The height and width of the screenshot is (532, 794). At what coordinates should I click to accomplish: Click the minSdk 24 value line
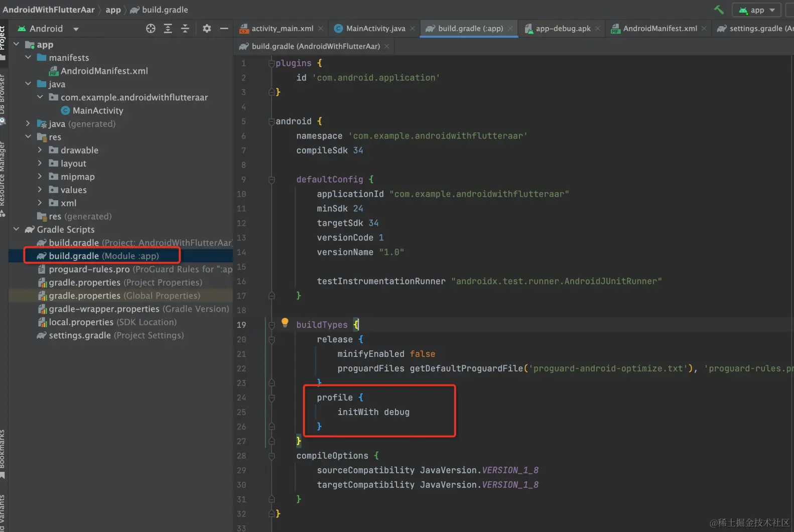click(x=340, y=208)
